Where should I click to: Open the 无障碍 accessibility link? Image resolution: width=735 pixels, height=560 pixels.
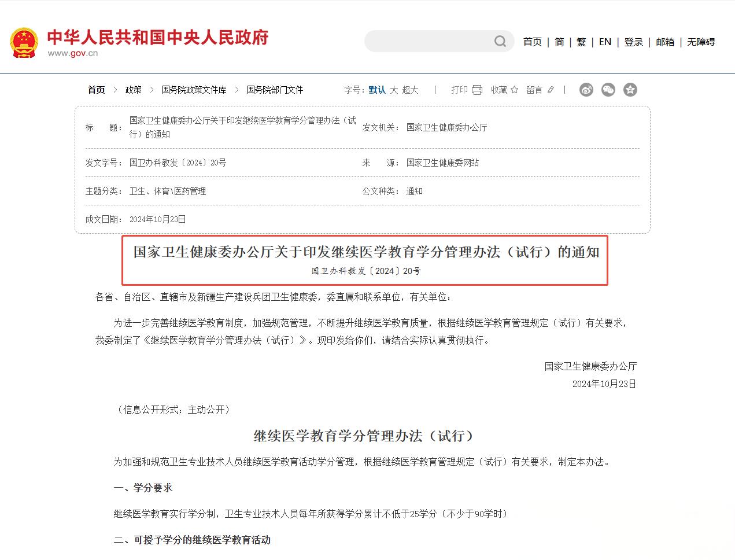click(701, 42)
